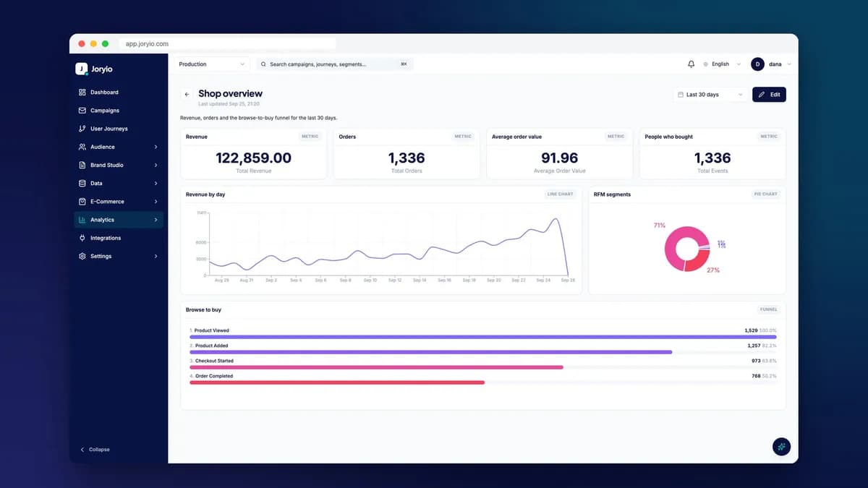Expand the E-Commerce submenu chevron

pos(156,202)
